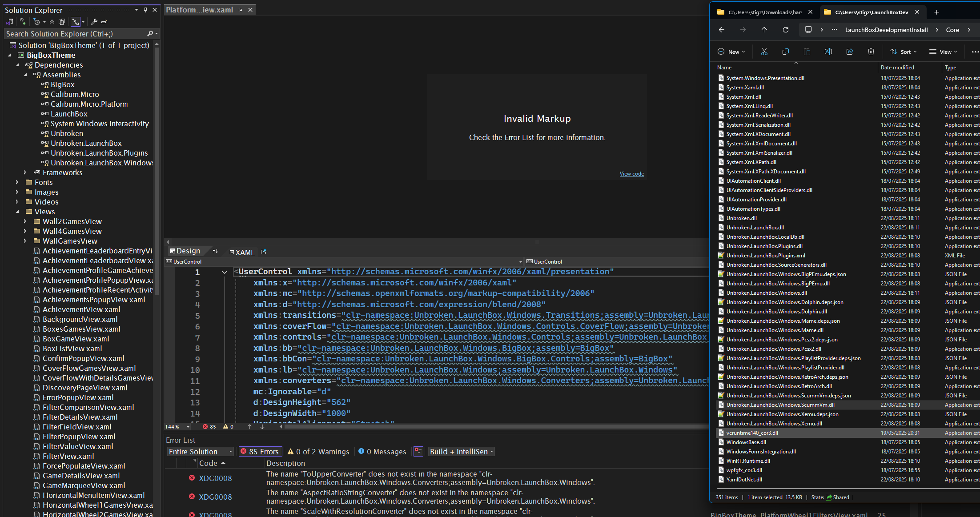
Task: Go to previous issue arrow in editor
Action: point(249,427)
